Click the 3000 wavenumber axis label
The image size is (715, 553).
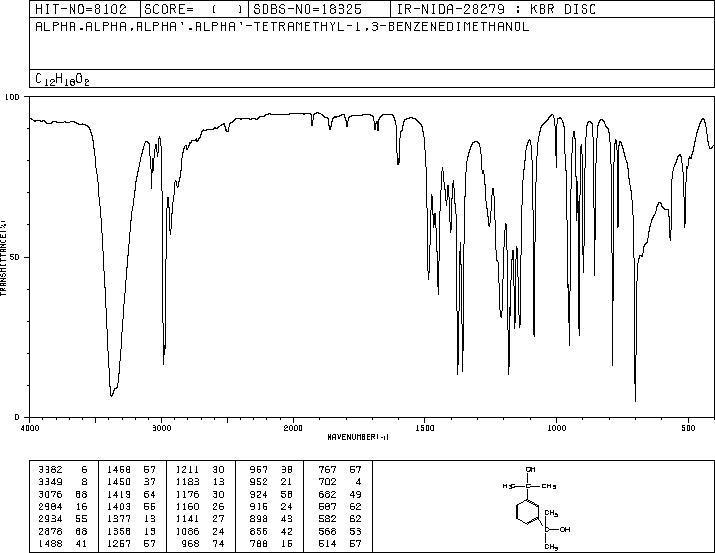161,428
